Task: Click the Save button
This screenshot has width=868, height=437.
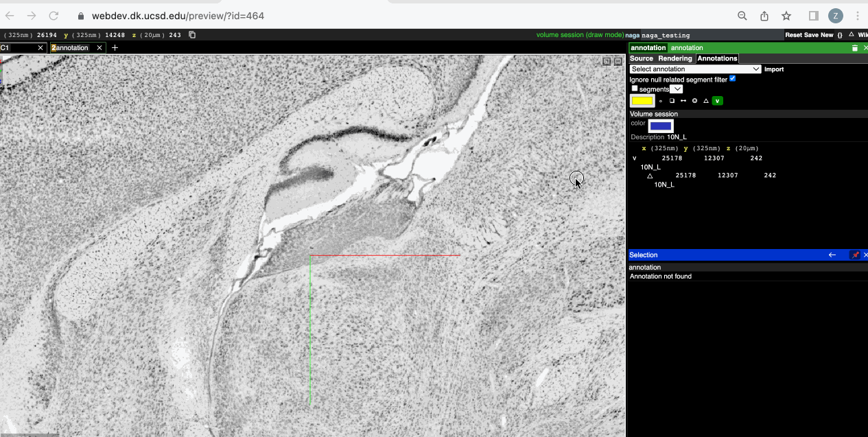Action: (x=811, y=35)
